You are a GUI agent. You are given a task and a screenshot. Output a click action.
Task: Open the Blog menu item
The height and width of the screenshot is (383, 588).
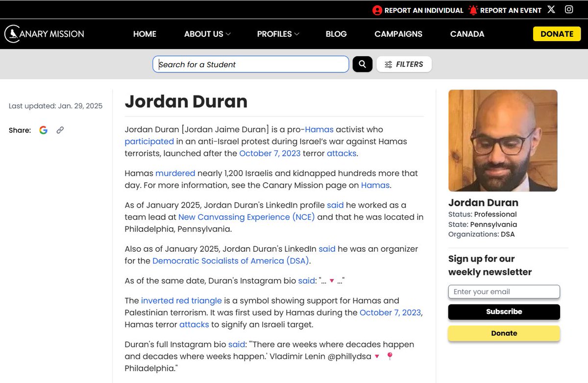tap(336, 34)
